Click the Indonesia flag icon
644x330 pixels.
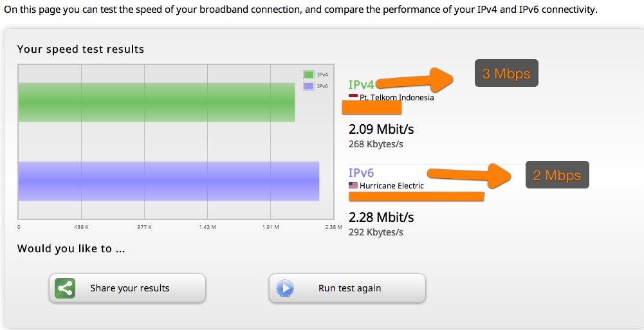(x=353, y=97)
